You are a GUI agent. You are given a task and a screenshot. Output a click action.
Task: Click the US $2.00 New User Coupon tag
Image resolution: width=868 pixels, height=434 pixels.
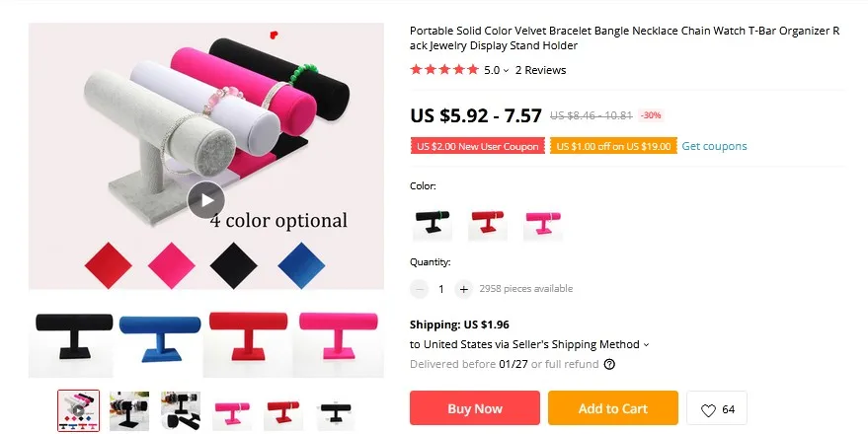[477, 146]
